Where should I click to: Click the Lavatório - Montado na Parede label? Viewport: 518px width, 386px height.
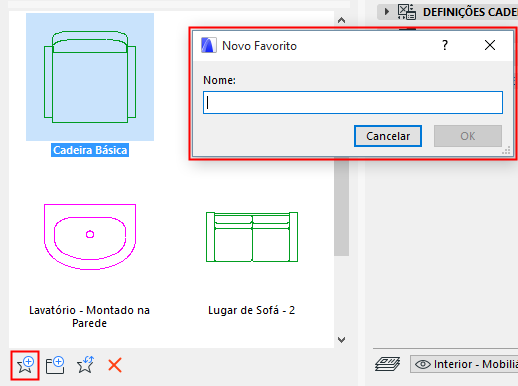tap(89, 317)
